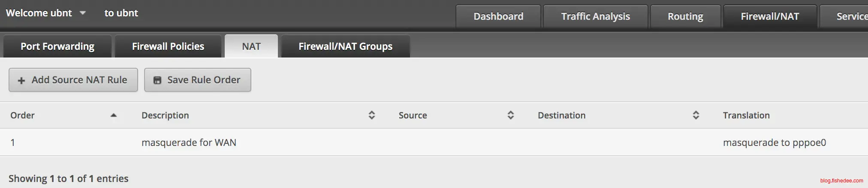Click the Translation column header
Image resolution: width=868 pixels, height=188 pixels.
click(x=746, y=115)
